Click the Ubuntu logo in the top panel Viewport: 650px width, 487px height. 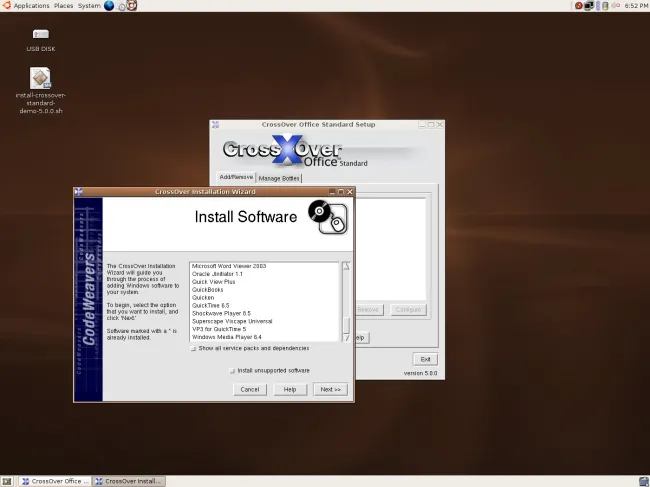click(x=6, y=6)
